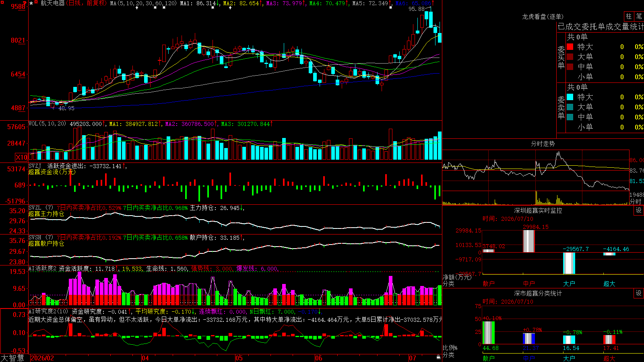Open 设 settings for 深市超赢分类统计
This screenshot has height=362, width=644.
pos(639,293)
